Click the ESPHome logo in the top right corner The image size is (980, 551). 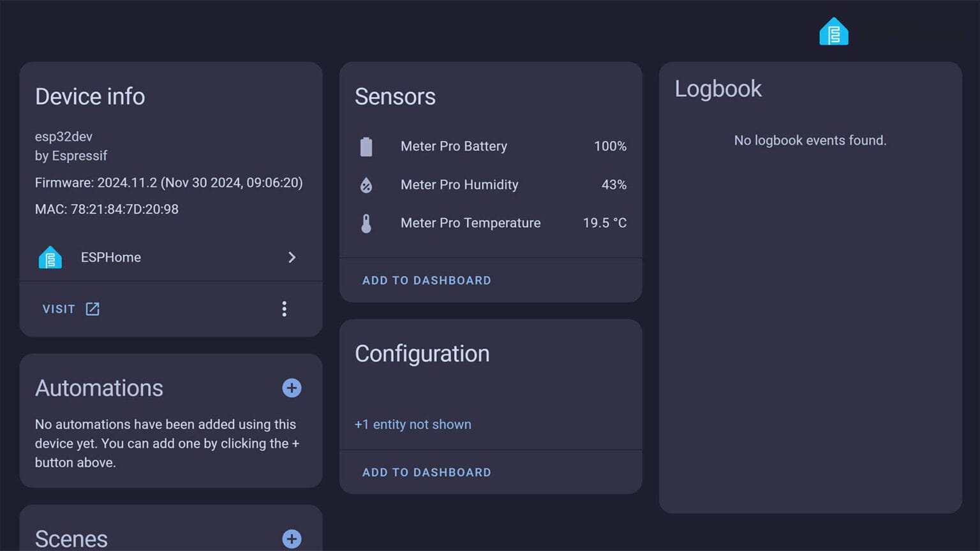coord(833,31)
